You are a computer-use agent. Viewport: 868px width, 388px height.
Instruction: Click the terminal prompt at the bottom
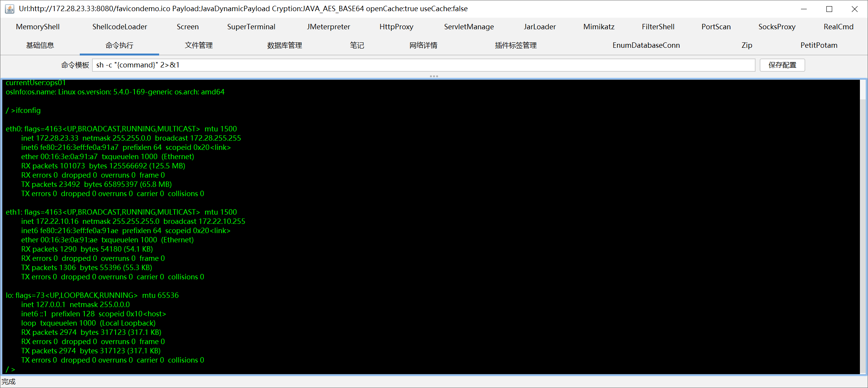point(10,369)
